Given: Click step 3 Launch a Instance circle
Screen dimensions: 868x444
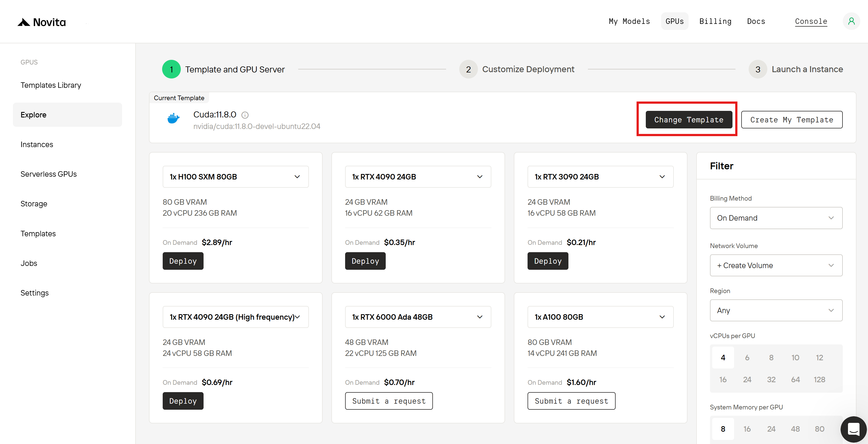Looking at the screenshot, I should pyautogui.click(x=757, y=69).
